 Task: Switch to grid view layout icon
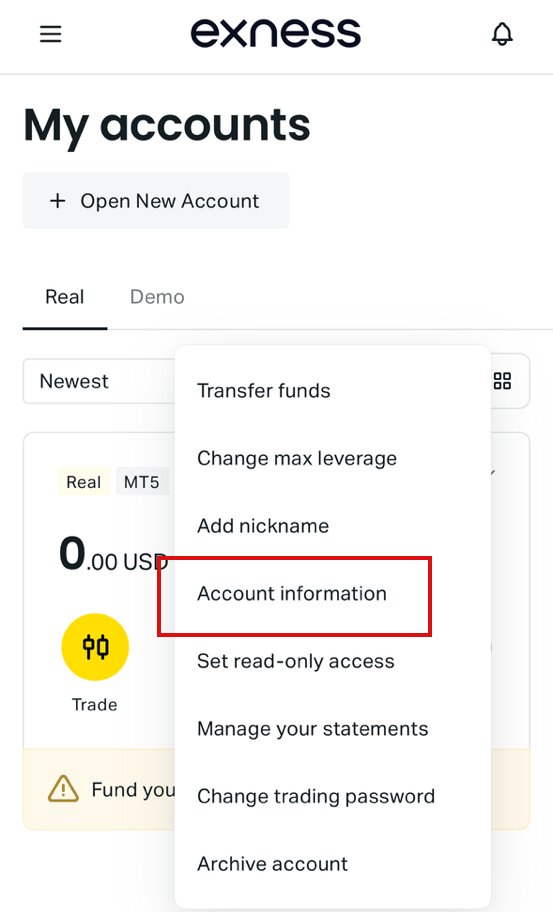click(502, 381)
